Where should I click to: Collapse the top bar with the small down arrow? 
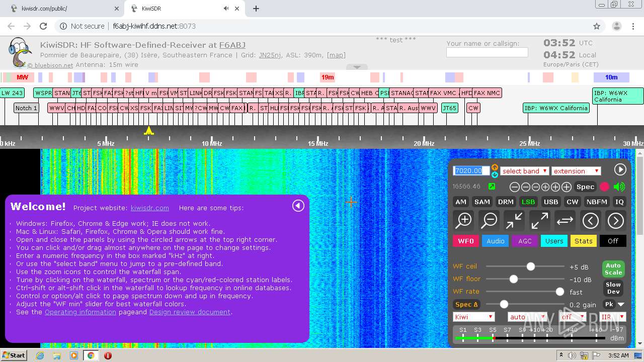coord(357,67)
